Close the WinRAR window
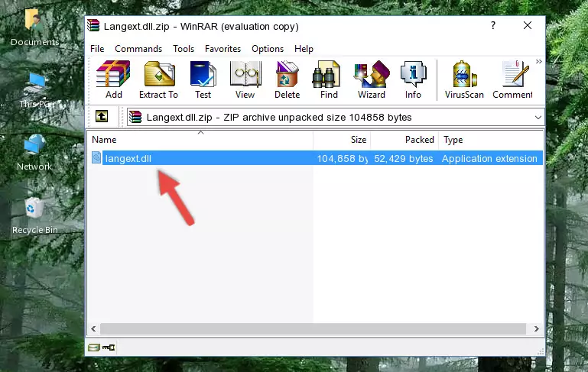 [x=528, y=25]
